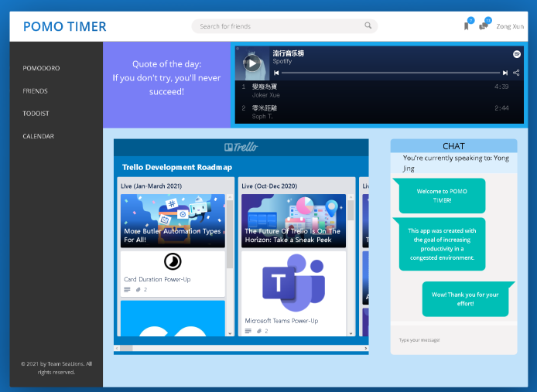Click the Trello Development Roadmap board title
Screen dimensions: 537x392
(x=177, y=168)
